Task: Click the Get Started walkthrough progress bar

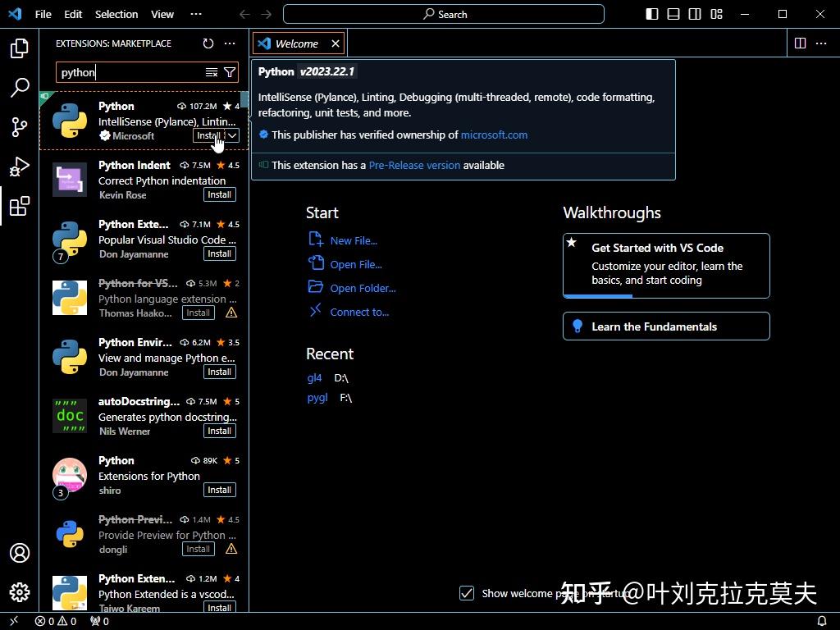Action: click(x=599, y=295)
